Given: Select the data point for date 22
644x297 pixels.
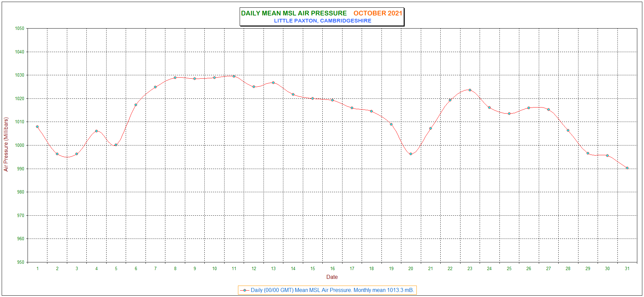Looking at the screenshot, I should pyautogui.click(x=450, y=100).
